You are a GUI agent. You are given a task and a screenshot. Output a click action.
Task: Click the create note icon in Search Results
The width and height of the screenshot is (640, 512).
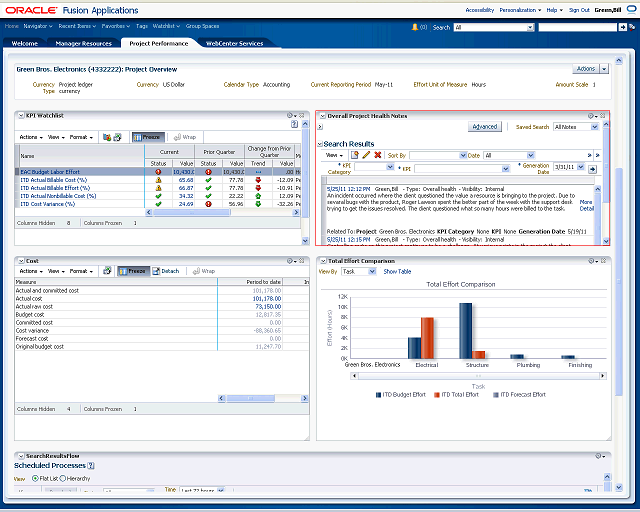point(355,155)
